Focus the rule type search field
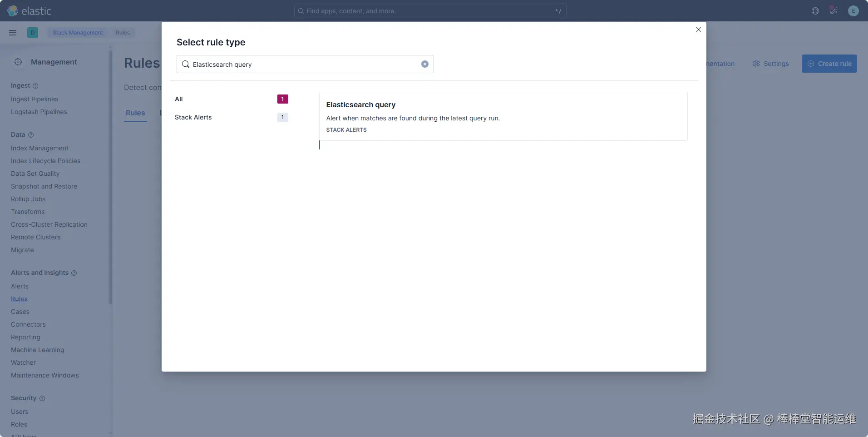Viewport: 868px width, 437px height. tap(305, 64)
